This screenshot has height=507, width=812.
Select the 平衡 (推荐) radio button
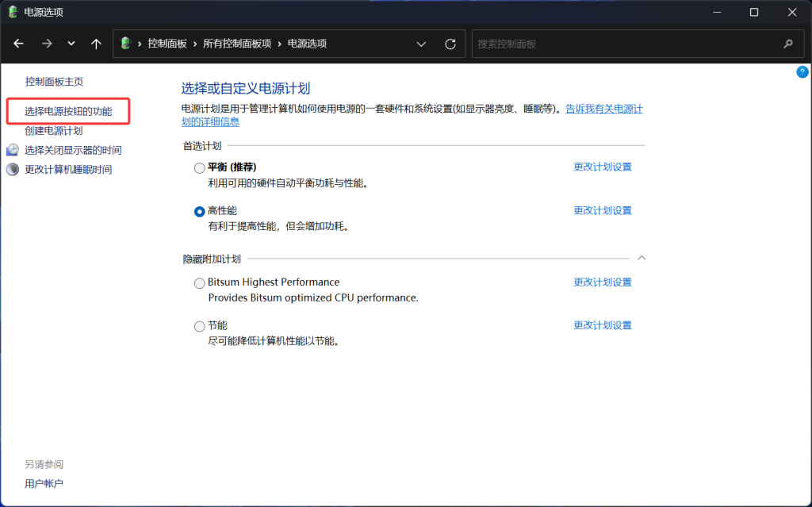(x=199, y=168)
